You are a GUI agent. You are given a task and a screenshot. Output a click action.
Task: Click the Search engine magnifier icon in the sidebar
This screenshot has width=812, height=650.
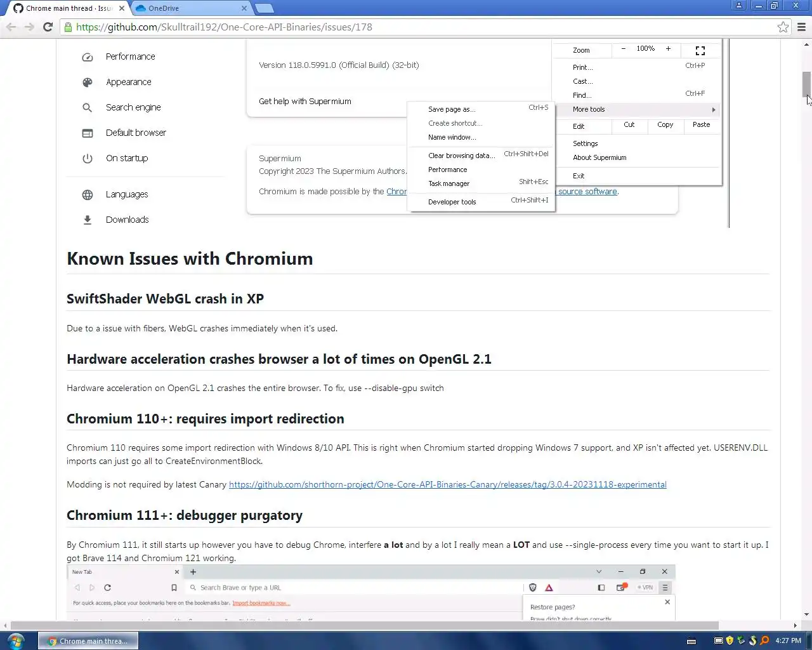click(88, 107)
